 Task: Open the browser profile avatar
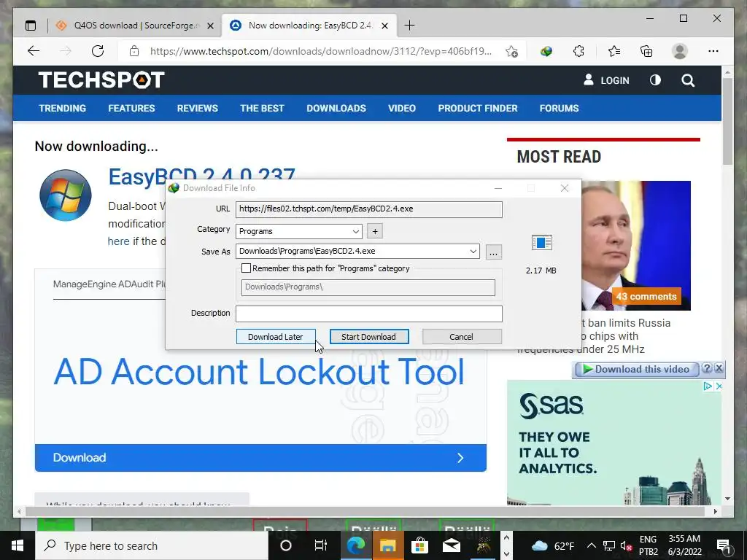tap(680, 51)
